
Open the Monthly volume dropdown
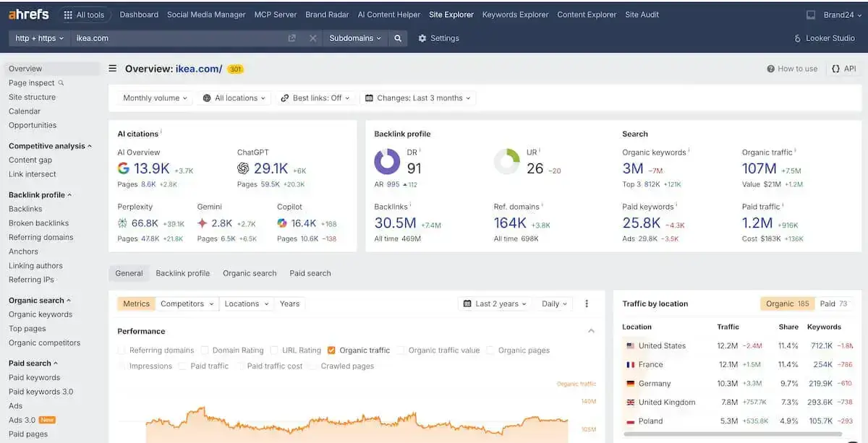tap(153, 97)
